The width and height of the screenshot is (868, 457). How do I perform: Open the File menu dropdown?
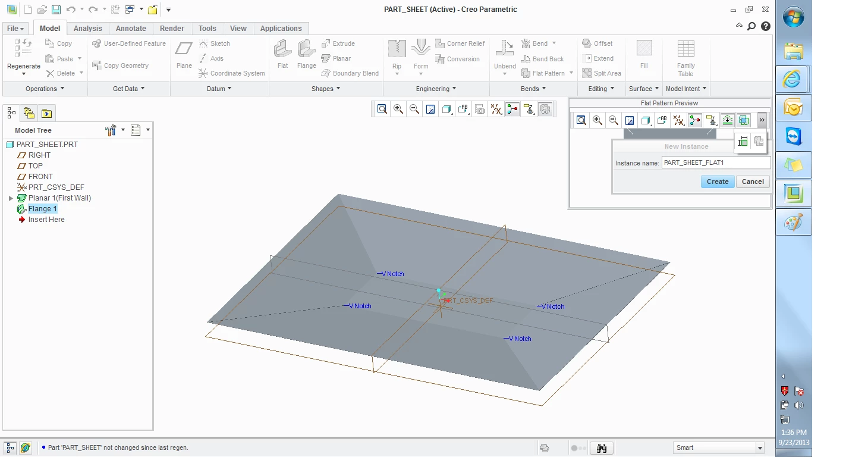pyautogui.click(x=15, y=29)
